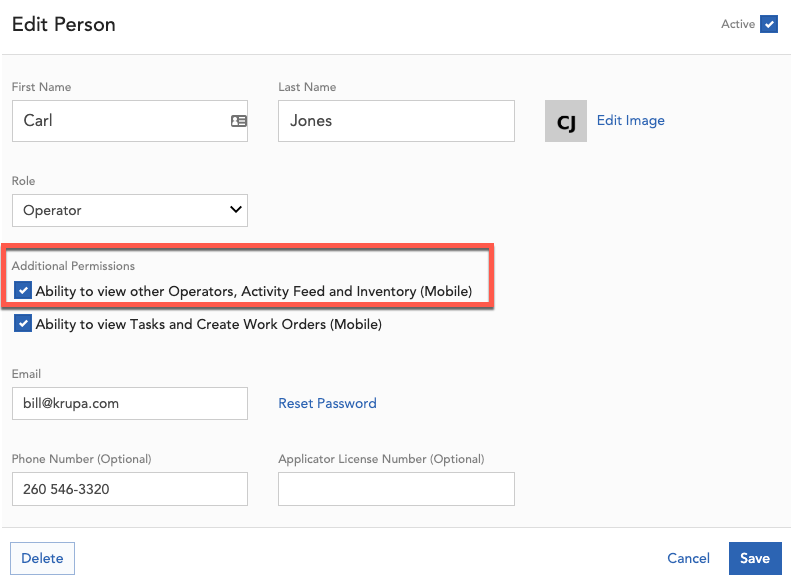This screenshot has width=791, height=586.
Task: Focus the empty Applicator License Number field
Action: click(x=396, y=489)
